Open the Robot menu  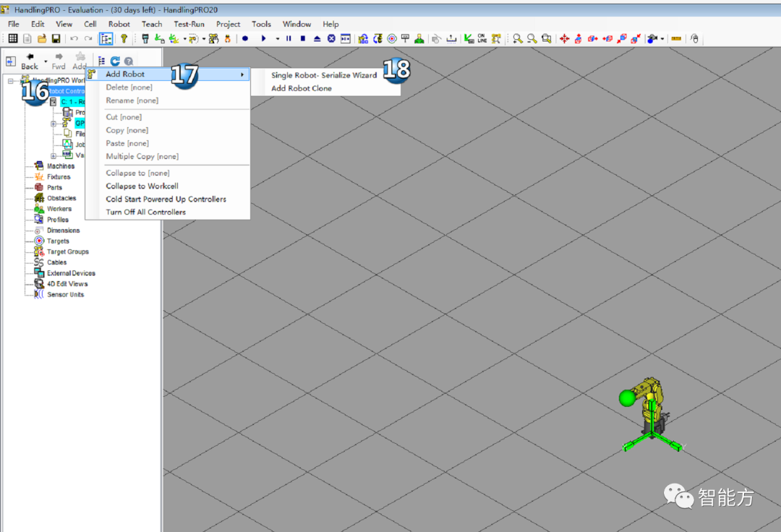click(x=119, y=24)
